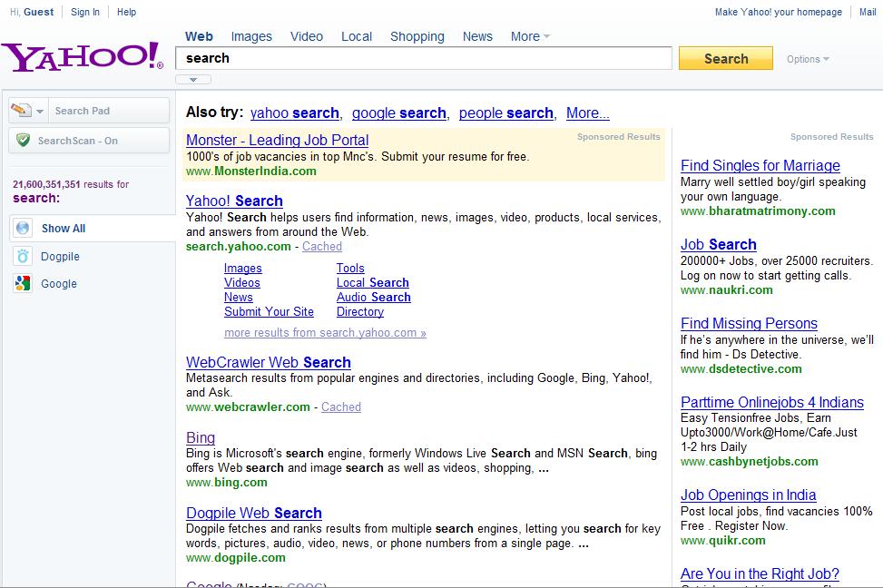The image size is (883, 588).
Task: Open the Yahoo! Search result
Action: click(234, 201)
